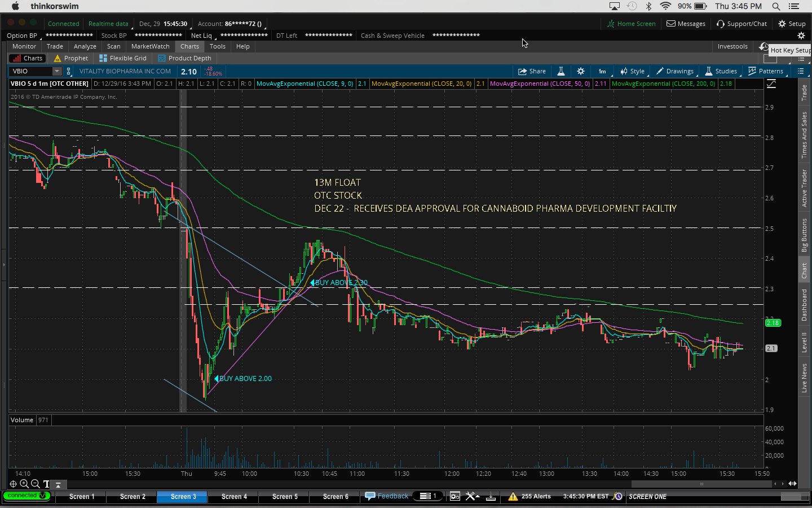The width and height of the screenshot is (812, 508).
Task: Switch to Flexible Grid layout
Action: coord(123,58)
